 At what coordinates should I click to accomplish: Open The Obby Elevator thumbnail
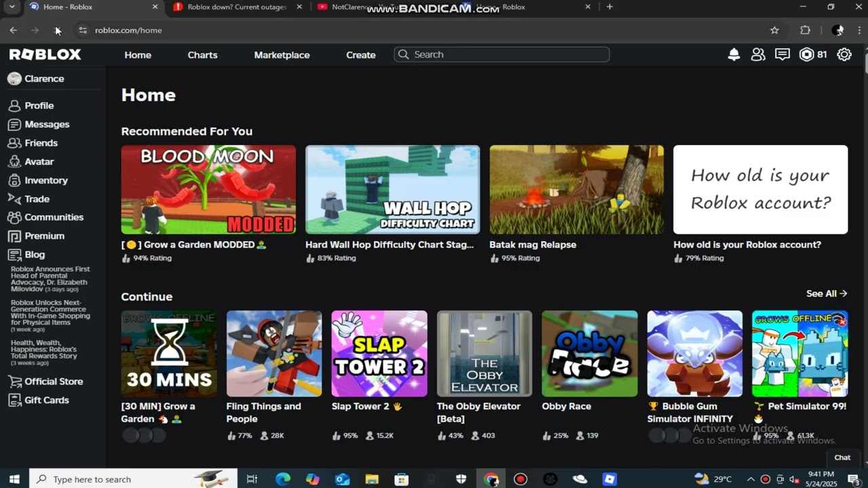tap(484, 353)
